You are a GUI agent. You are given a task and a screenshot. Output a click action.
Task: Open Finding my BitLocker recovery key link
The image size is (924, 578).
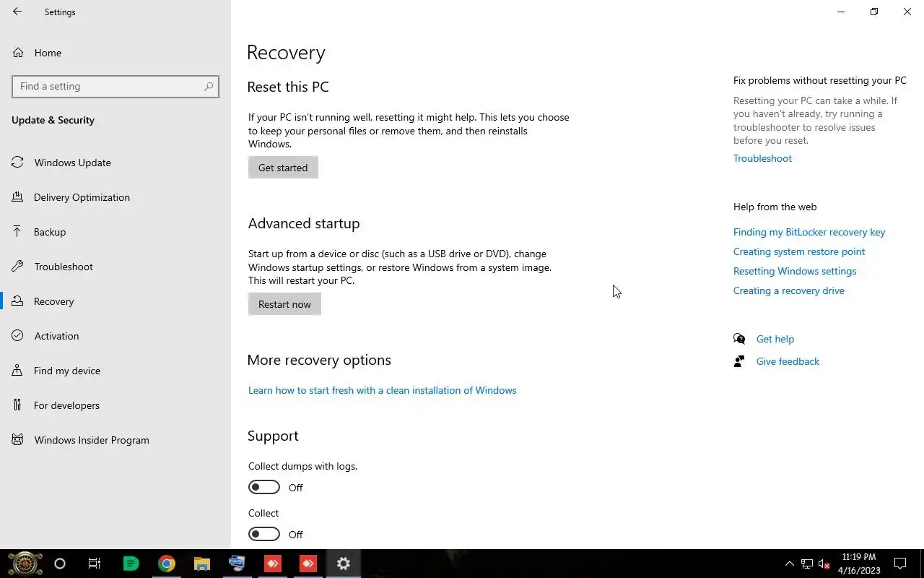pos(809,232)
